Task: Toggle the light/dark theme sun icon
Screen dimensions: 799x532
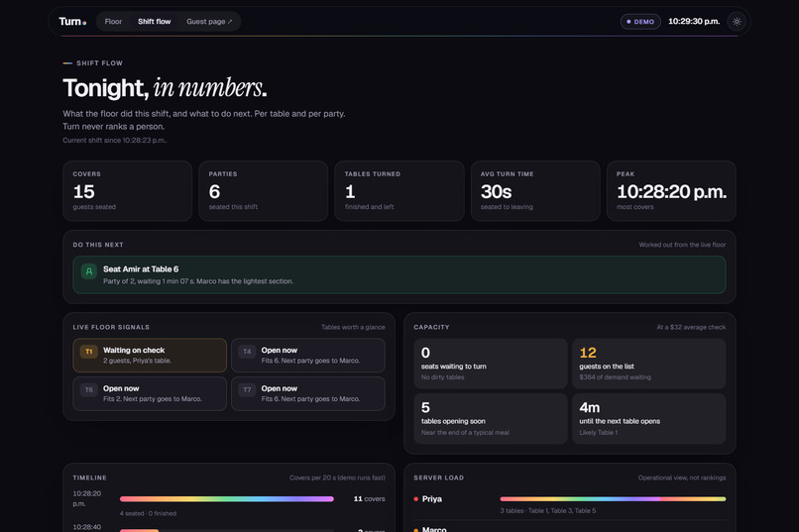Action: click(x=737, y=22)
